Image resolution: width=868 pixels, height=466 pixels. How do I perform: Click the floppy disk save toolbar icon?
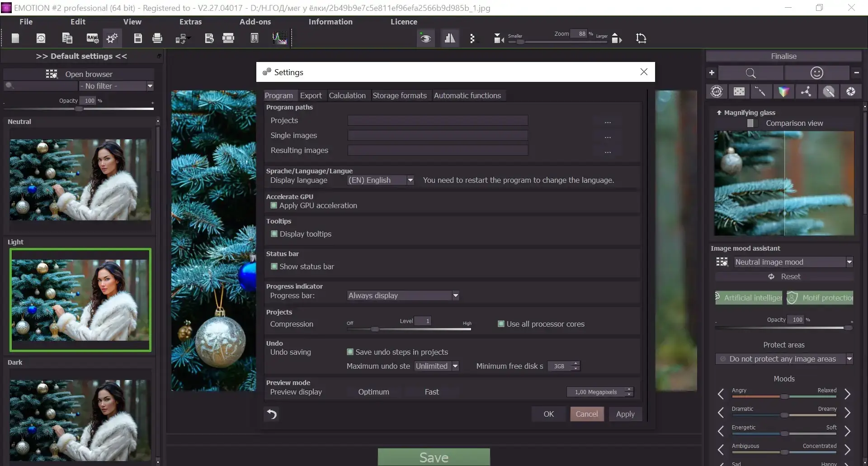point(138,38)
